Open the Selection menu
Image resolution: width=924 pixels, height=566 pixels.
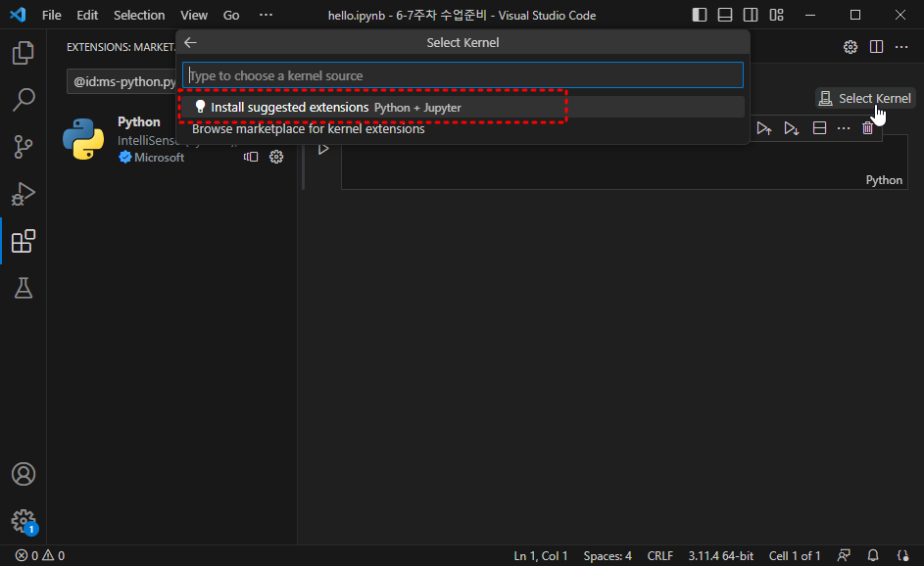tap(138, 15)
